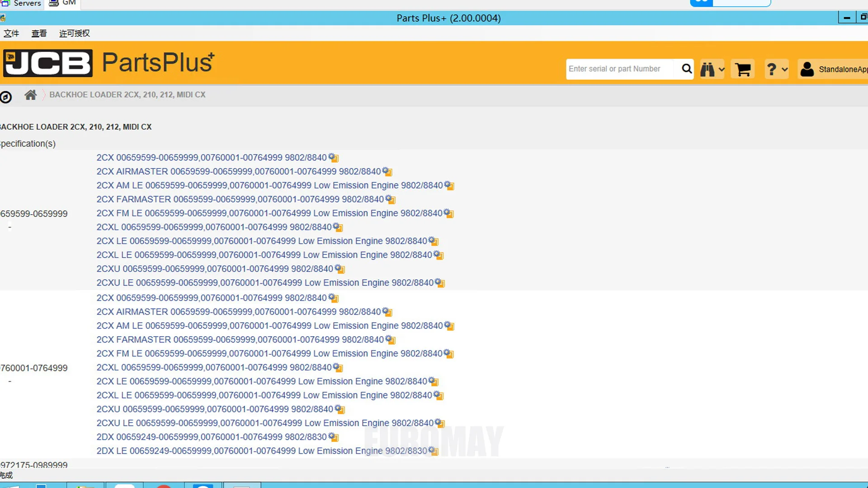The height and width of the screenshot is (488, 868).
Task: Go to the home breadcrumb icon
Action: [30, 95]
